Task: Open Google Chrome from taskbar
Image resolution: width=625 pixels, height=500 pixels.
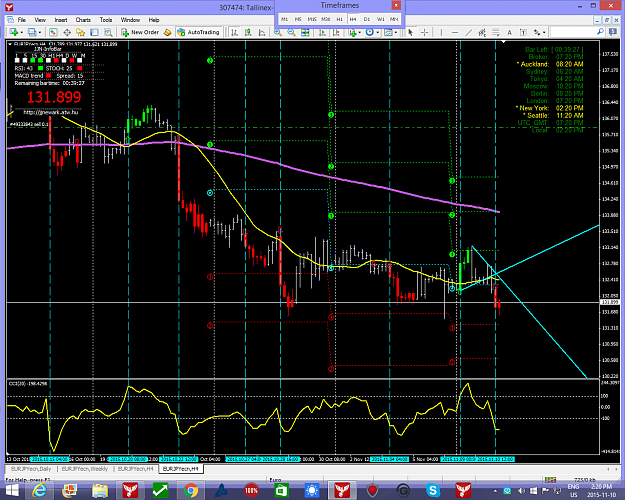Action: [191, 490]
